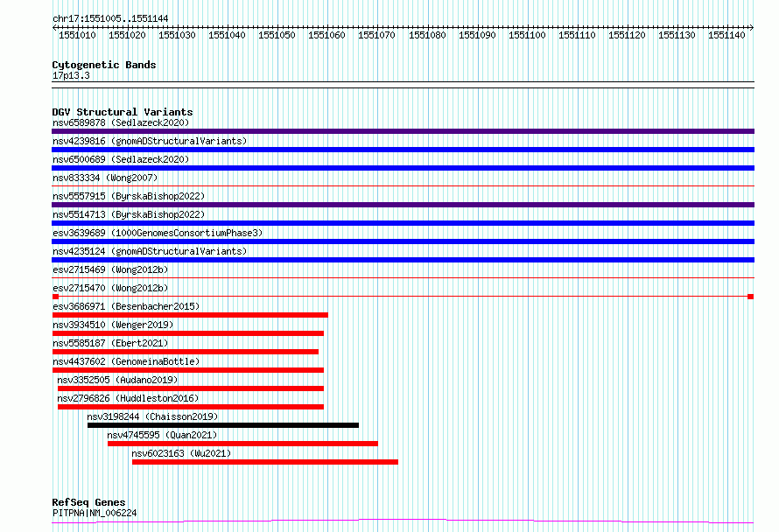
Task: Open variant label nsv3352505 (Audano2019)
Action: pyautogui.click(x=117, y=380)
